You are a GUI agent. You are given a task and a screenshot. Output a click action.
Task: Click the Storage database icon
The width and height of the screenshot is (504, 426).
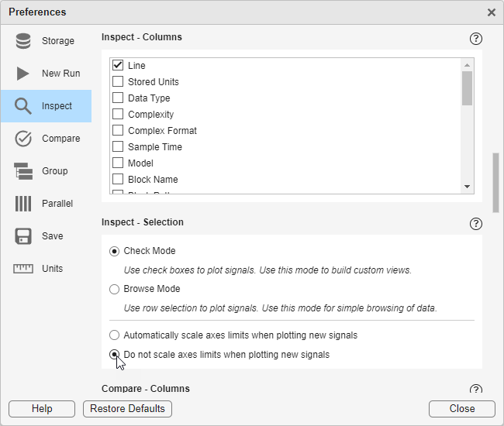23,41
